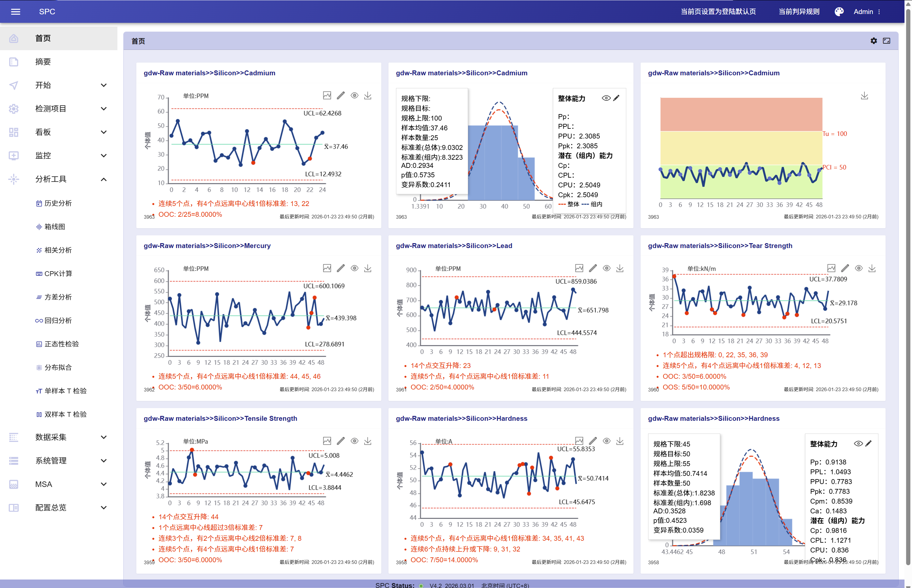Click the theme palette icon
This screenshot has width=912, height=588.
[839, 11]
